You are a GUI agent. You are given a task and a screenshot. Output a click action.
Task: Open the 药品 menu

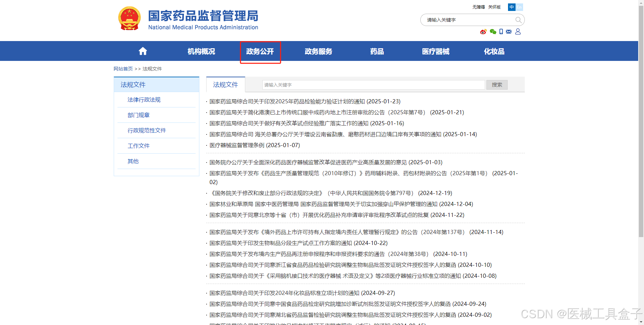click(x=377, y=51)
